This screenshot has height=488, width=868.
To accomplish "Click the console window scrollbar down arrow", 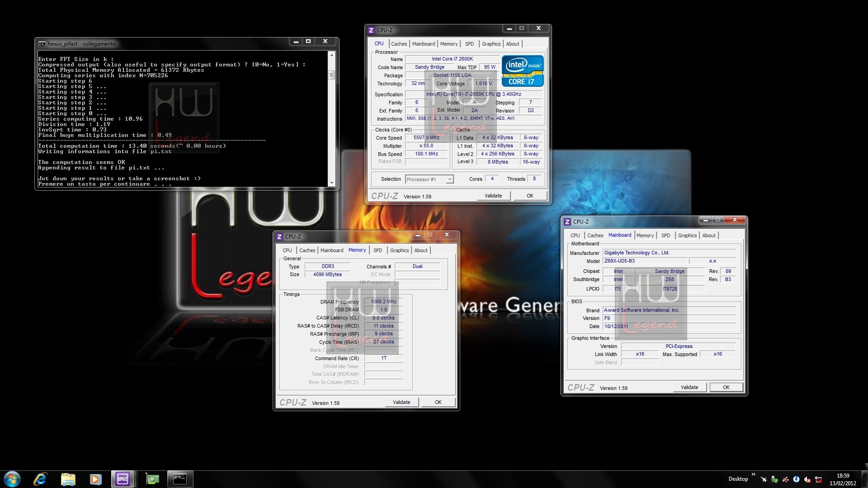I will [332, 183].
